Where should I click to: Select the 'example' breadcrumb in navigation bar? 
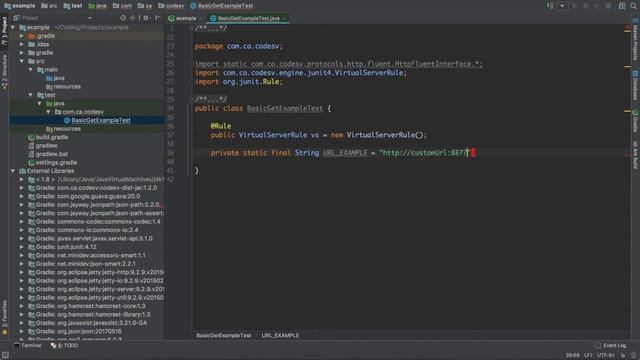pyautogui.click(x=20, y=6)
